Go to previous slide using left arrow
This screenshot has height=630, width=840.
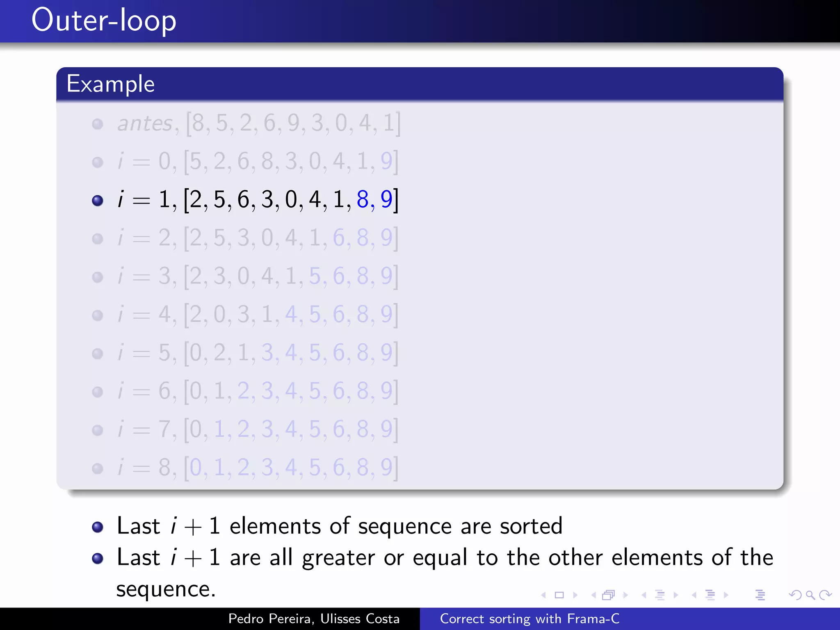click(543, 595)
